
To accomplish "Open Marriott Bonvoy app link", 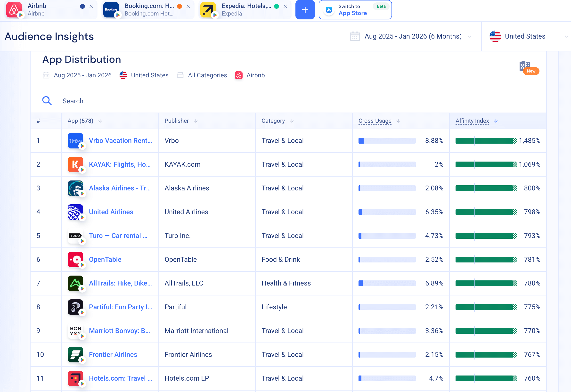I will click(119, 331).
